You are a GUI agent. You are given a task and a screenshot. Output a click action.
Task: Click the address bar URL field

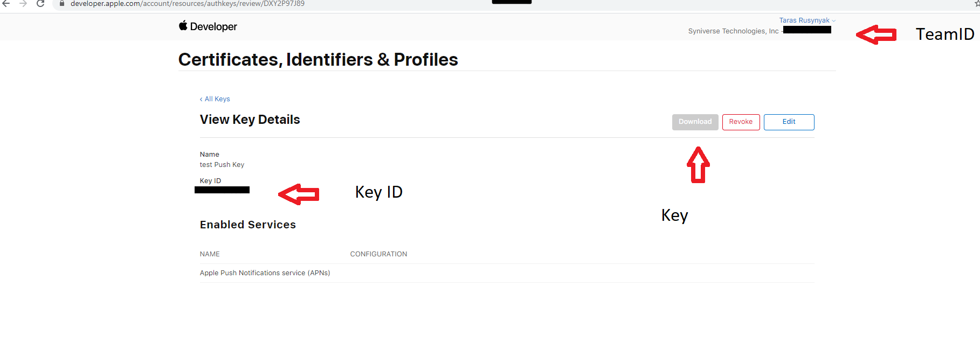pos(188,4)
